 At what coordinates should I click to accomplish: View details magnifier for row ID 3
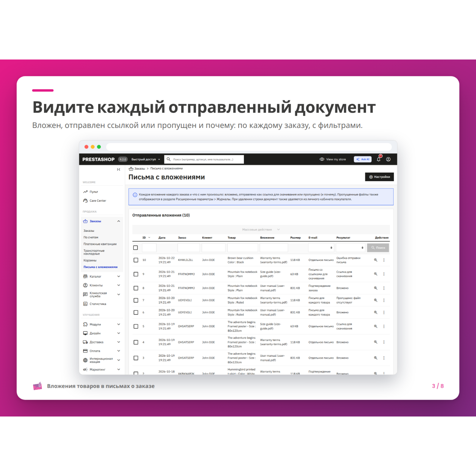376,358
